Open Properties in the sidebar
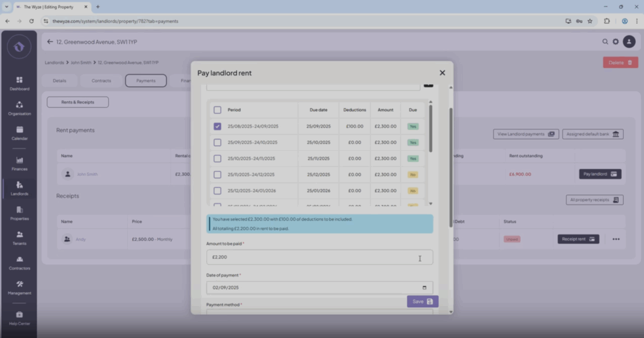644x338 pixels. coord(19,213)
